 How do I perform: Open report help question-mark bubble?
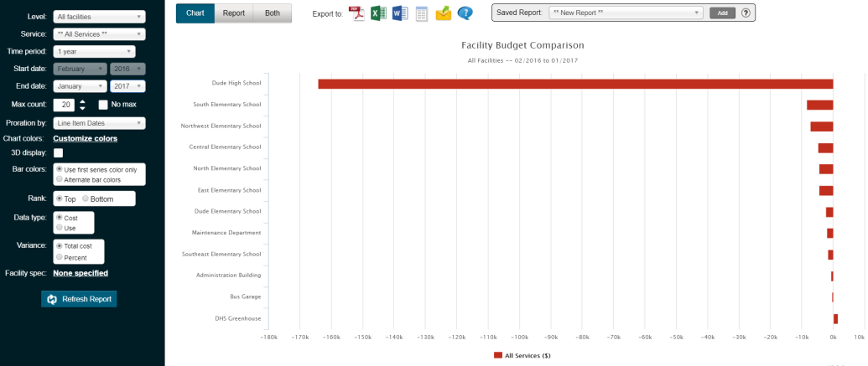tap(465, 13)
